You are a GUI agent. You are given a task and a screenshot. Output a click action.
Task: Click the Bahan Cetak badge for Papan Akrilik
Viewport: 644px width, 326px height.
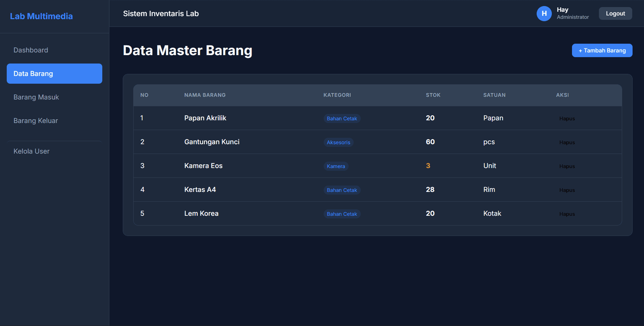(342, 118)
